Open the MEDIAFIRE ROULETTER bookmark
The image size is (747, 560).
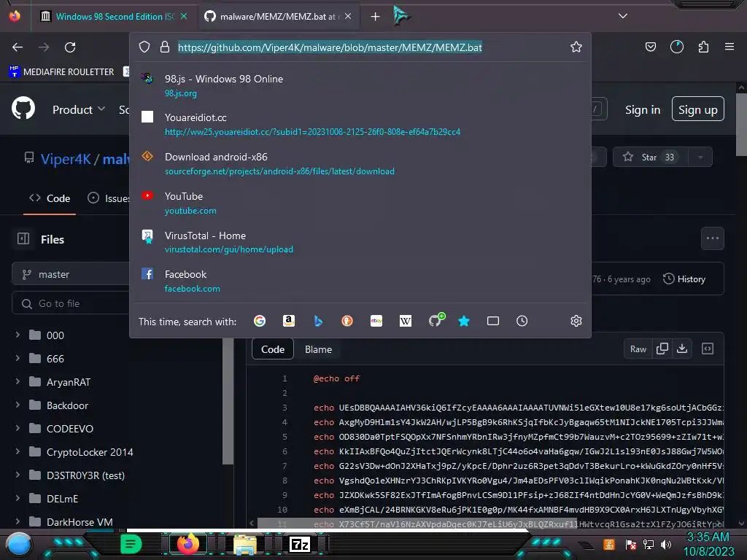tap(61, 72)
